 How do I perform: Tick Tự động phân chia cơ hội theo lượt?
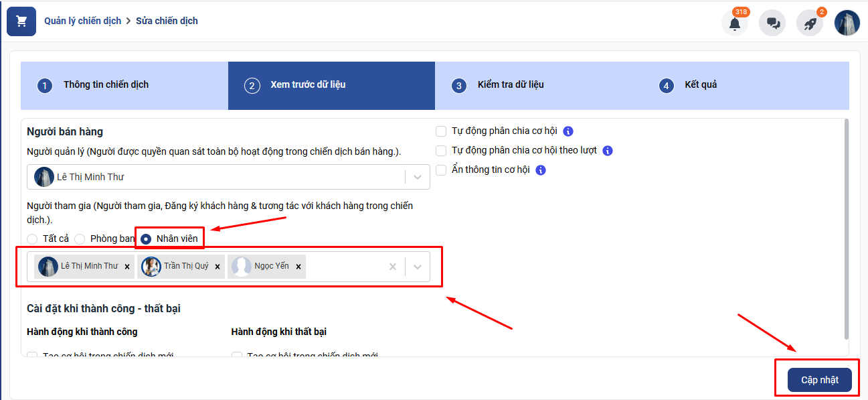tap(441, 151)
